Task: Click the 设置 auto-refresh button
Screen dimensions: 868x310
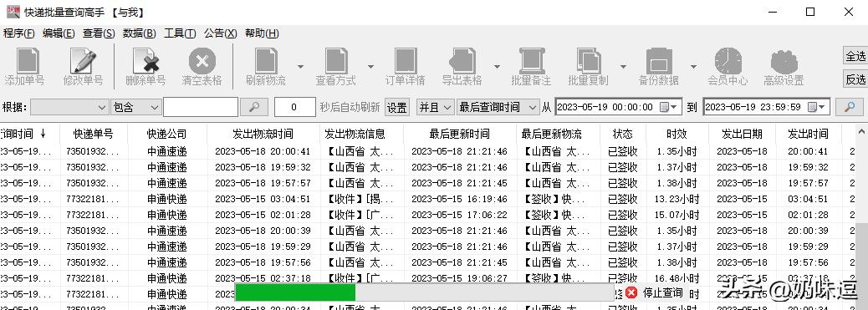Action: coord(397,108)
